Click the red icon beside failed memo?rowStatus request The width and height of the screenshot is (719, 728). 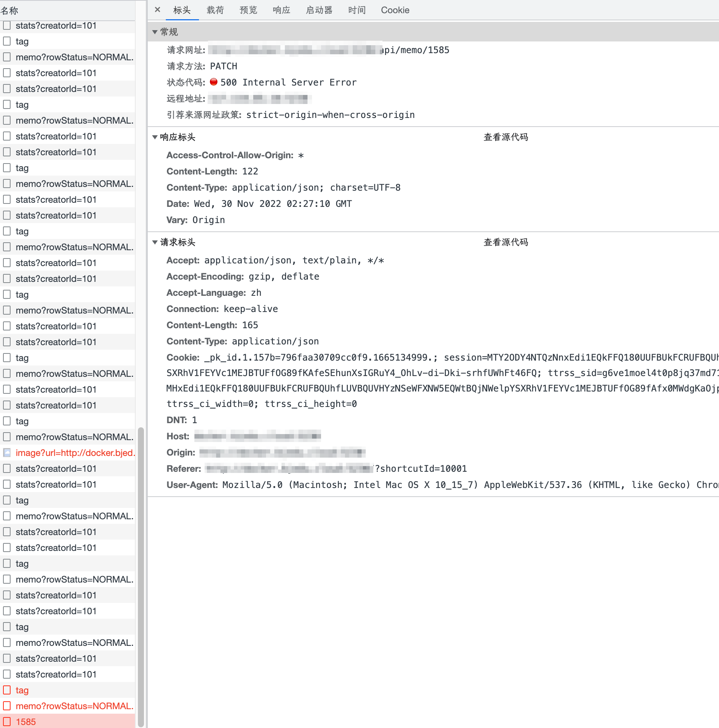click(7, 706)
